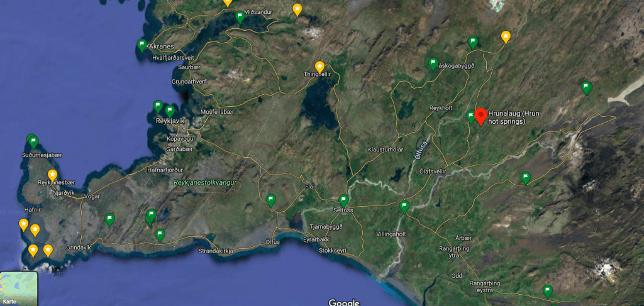644x306 pixels.
Task: Click the Kópavogur label
Action: [x=180, y=139]
